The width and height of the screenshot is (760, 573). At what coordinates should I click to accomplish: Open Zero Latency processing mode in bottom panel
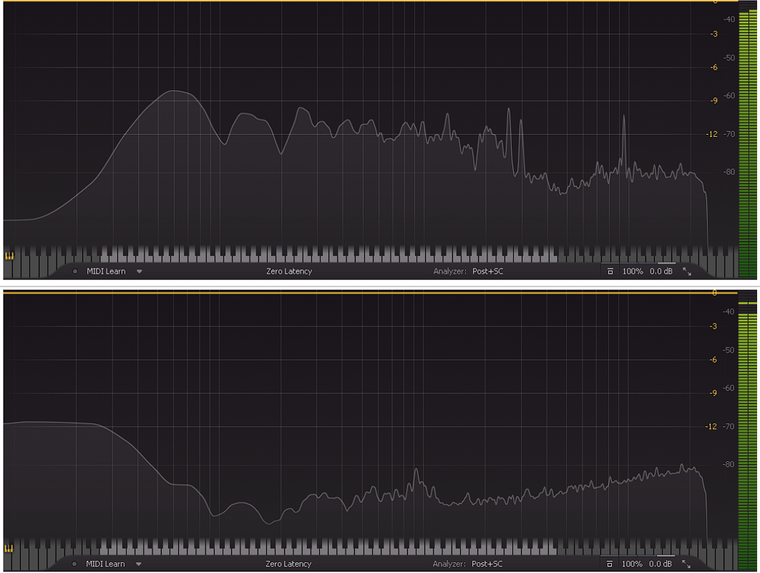tap(288, 564)
